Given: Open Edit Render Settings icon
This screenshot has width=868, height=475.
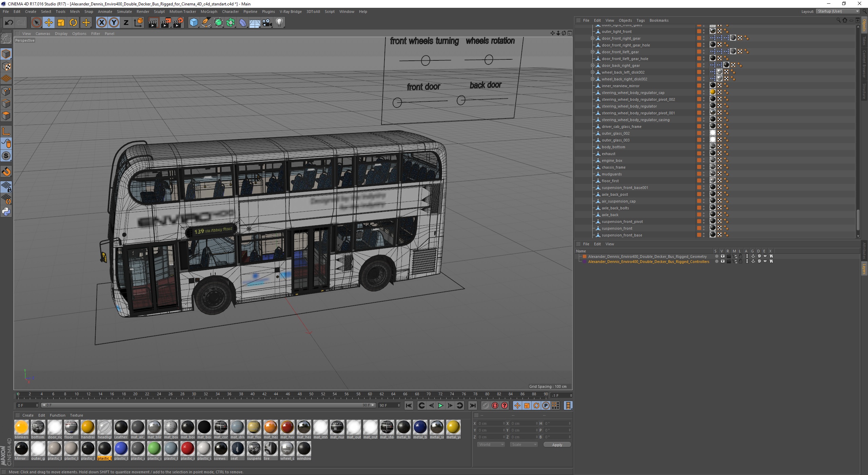Looking at the screenshot, I should click(178, 22).
